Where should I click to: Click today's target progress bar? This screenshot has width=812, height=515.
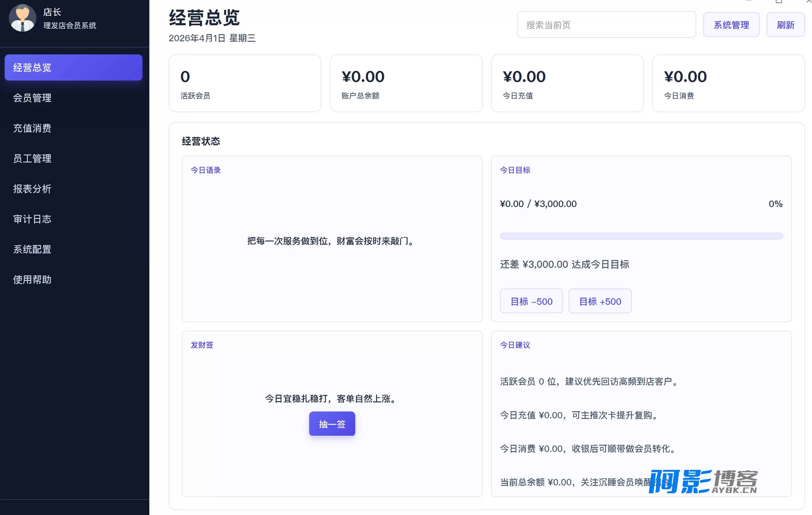pos(641,236)
